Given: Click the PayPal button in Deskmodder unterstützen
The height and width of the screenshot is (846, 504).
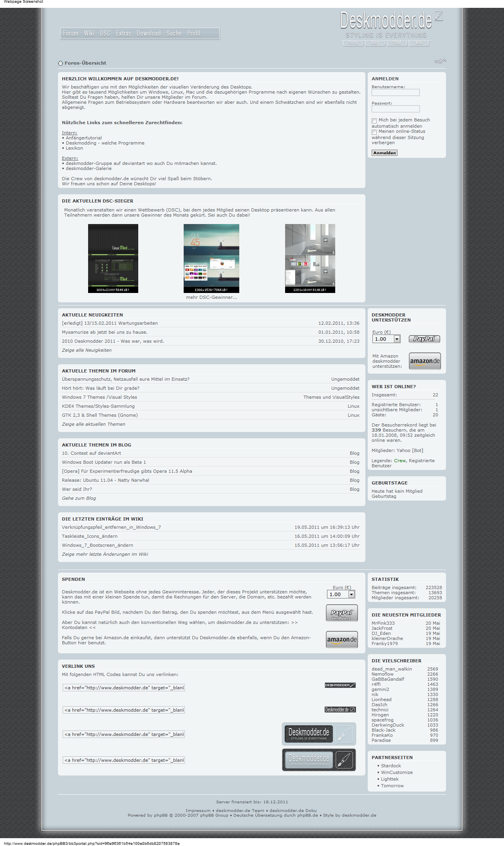Looking at the screenshot, I should 425,339.
